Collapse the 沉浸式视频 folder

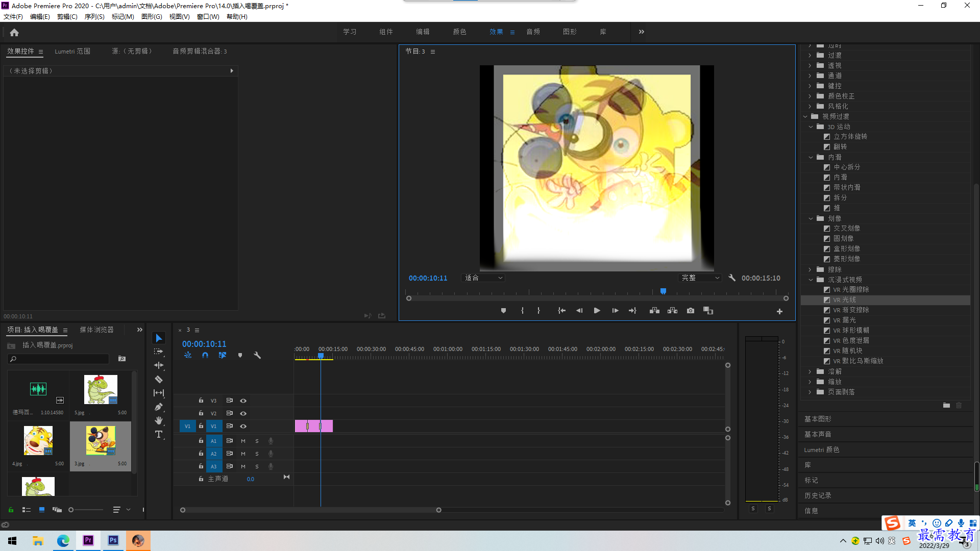tap(811, 280)
